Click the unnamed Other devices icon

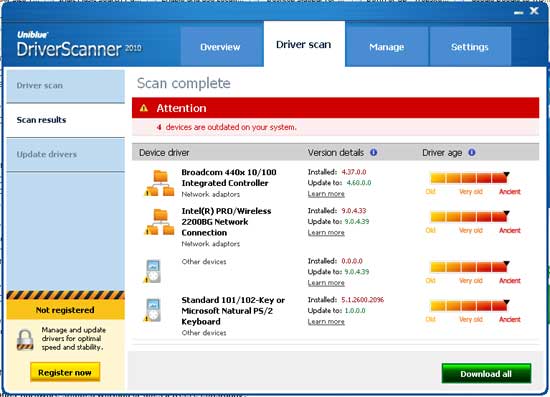point(153,271)
